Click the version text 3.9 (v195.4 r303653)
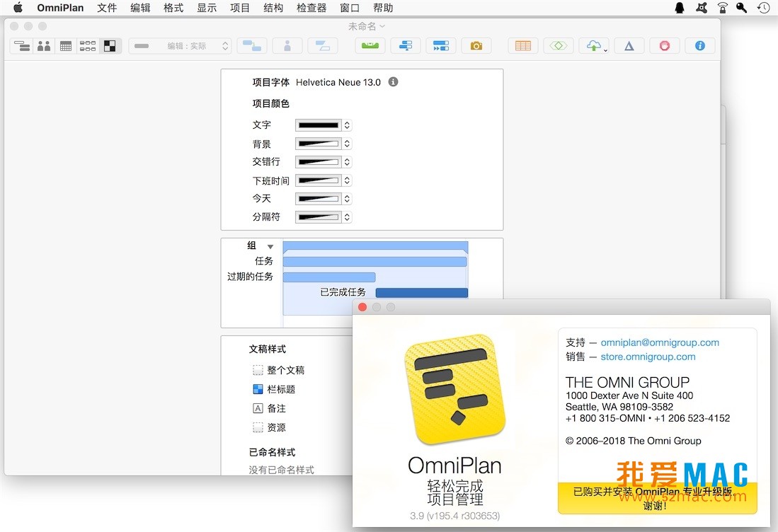This screenshot has height=532, width=778. pos(454,516)
